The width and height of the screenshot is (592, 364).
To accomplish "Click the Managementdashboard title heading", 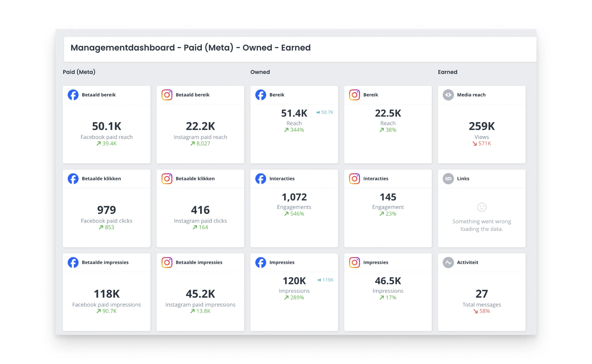I will tap(191, 48).
